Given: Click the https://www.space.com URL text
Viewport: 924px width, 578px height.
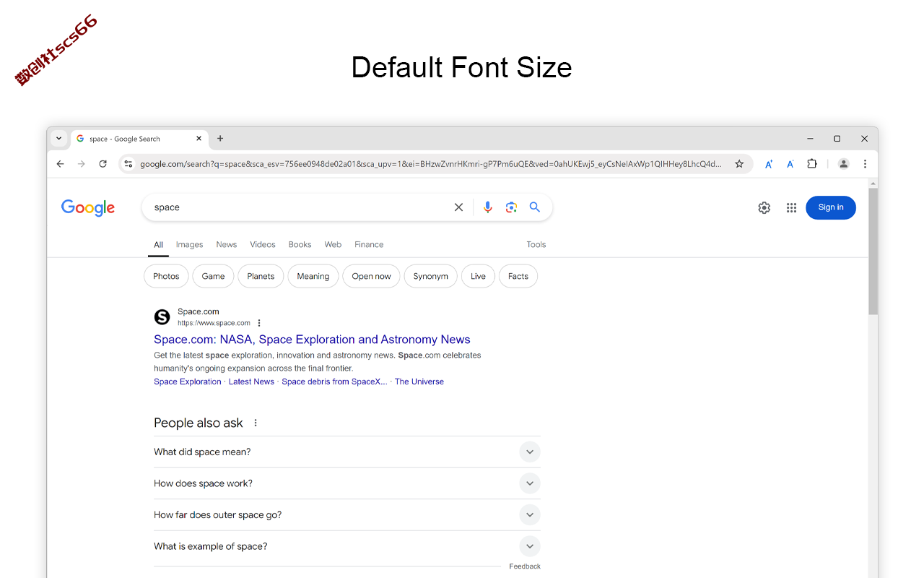Looking at the screenshot, I should click(214, 323).
